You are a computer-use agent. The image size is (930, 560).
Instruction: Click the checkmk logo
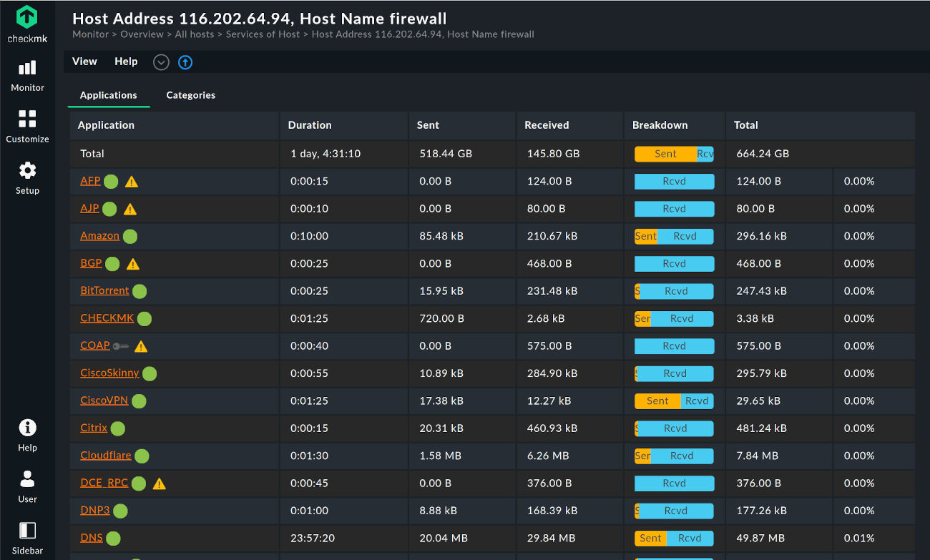click(27, 24)
